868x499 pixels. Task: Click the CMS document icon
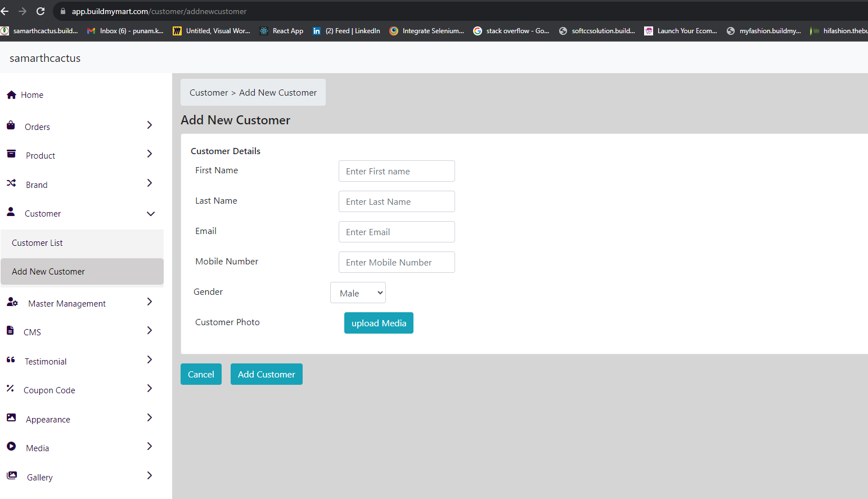(10, 330)
